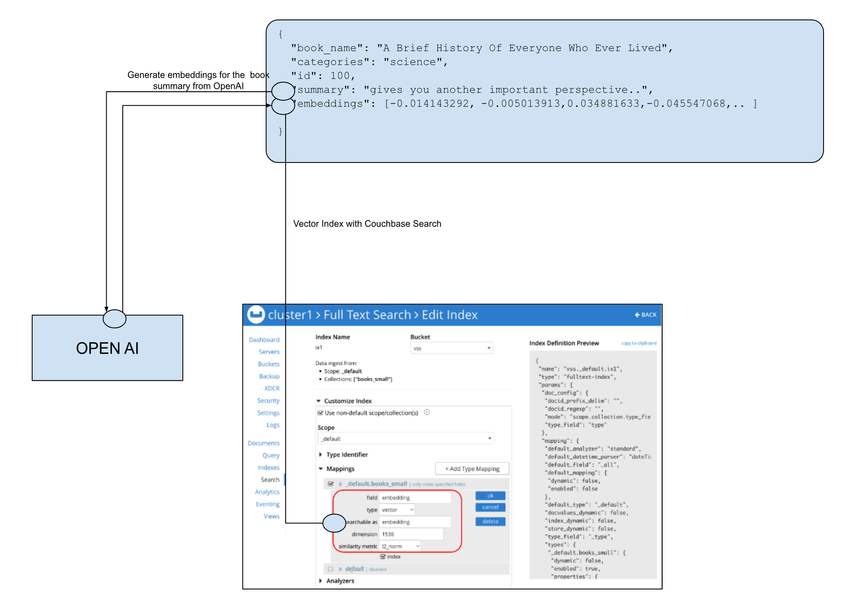This screenshot has height=603, width=868.
Task: Click the OPEN AI box in the diagram
Action: (x=107, y=348)
